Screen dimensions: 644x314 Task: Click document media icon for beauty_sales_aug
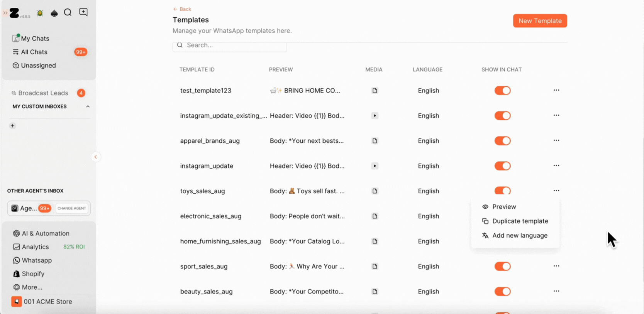pyautogui.click(x=375, y=291)
